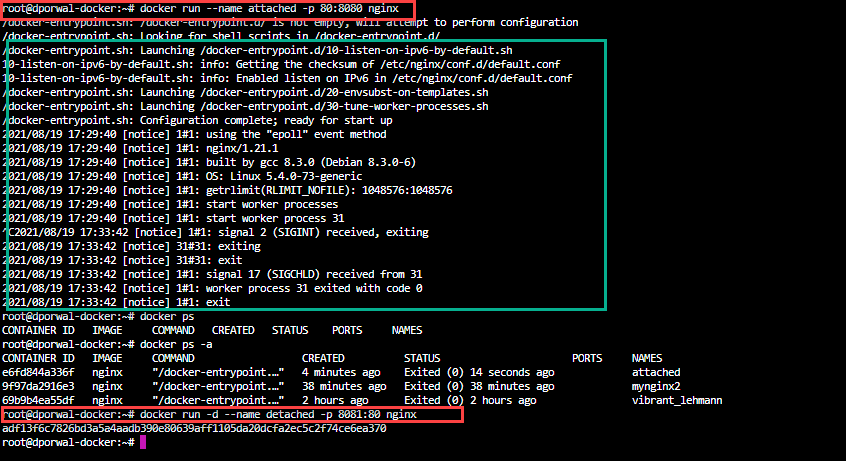Image resolution: width=846 pixels, height=461 pixels.
Task: Click '4 minutes ago' created value
Action: 341,372
